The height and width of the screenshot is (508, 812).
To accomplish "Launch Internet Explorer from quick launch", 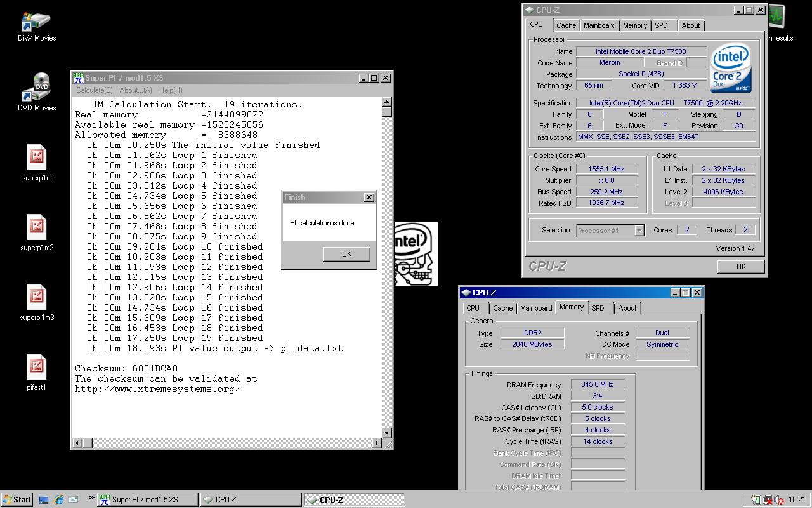I will coord(58,500).
